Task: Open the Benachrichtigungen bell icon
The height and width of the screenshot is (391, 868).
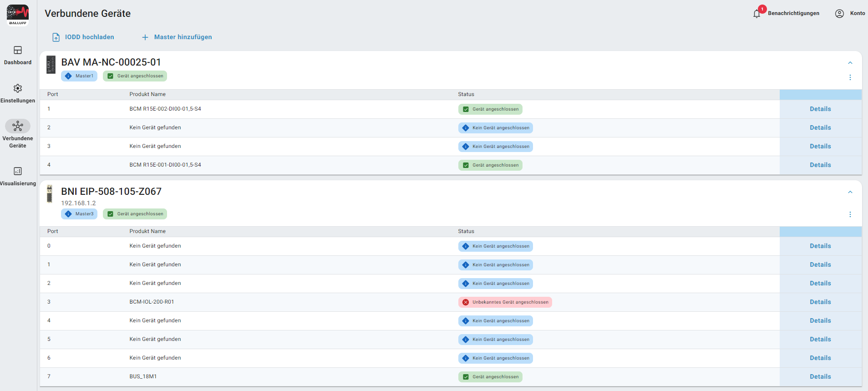Action: point(756,14)
